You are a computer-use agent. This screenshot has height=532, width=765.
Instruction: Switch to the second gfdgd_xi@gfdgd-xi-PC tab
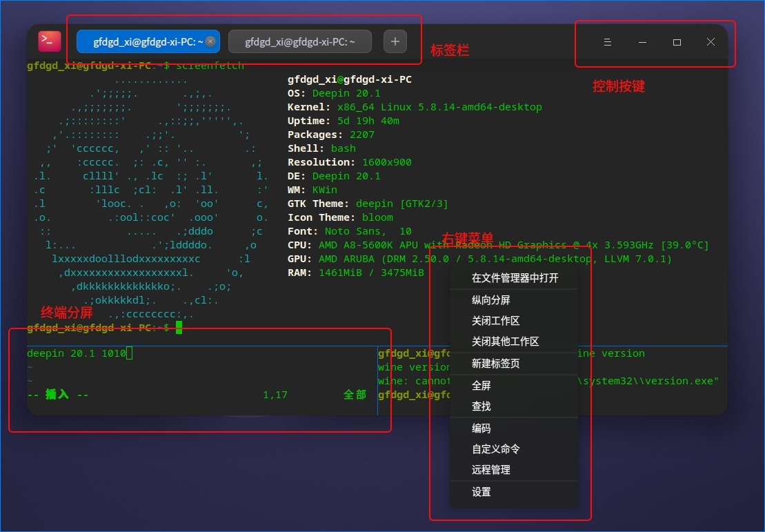click(x=299, y=41)
